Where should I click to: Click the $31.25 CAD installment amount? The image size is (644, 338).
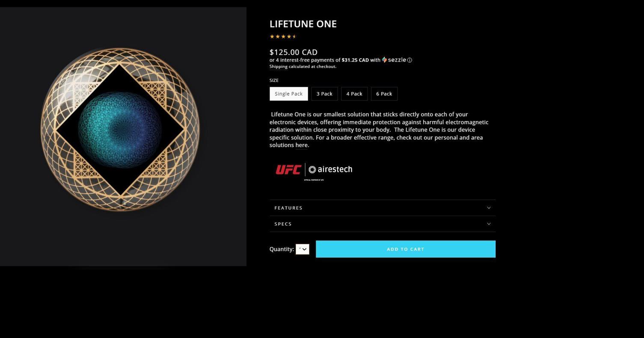click(355, 60)
